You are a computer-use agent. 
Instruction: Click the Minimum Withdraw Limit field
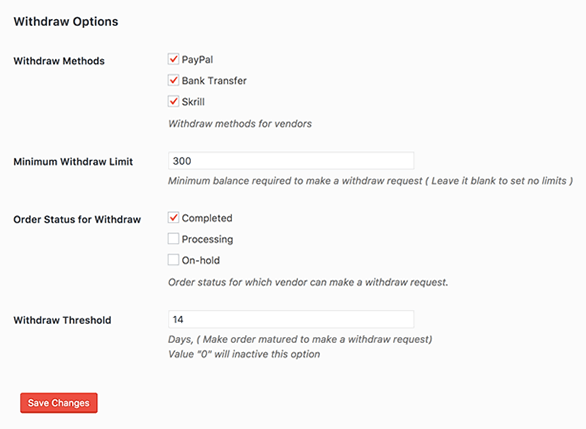pos(291,161)
